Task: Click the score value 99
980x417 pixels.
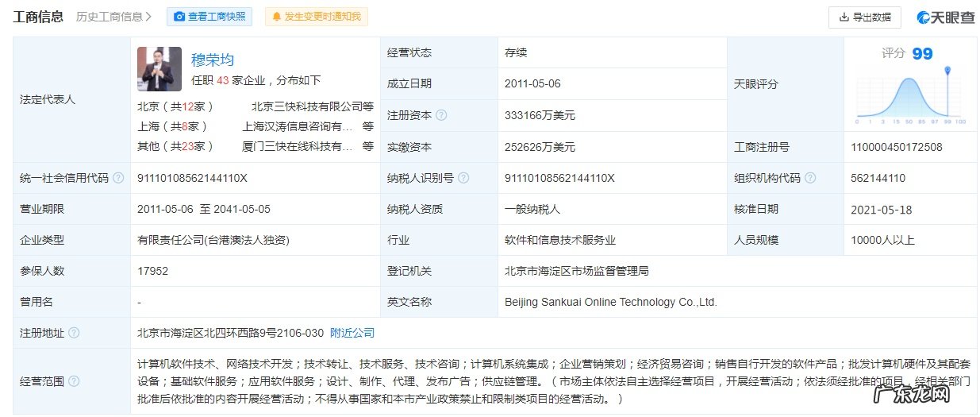Action: pyautogui.click(x=922, y=53)
